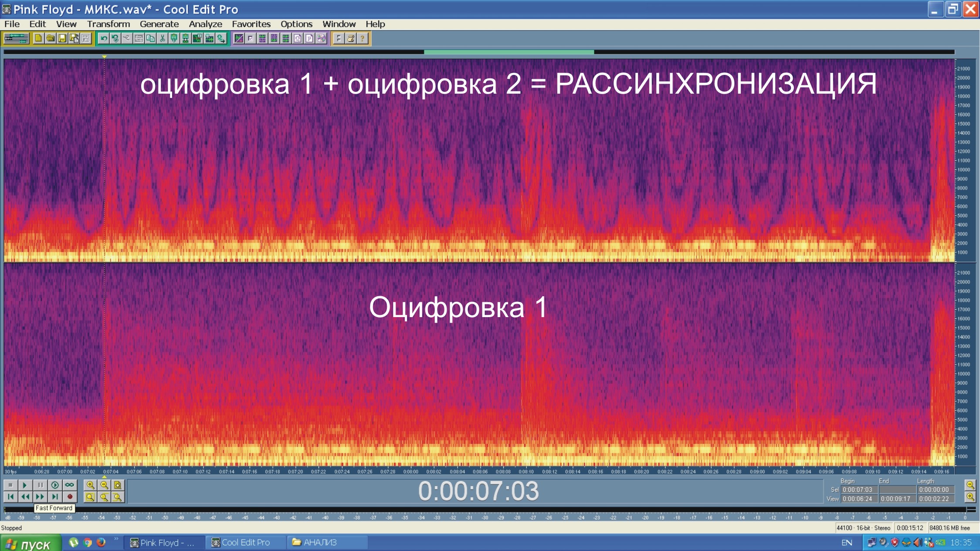Click the 0:08:00 mark on the time ruler

pos(410,472)
